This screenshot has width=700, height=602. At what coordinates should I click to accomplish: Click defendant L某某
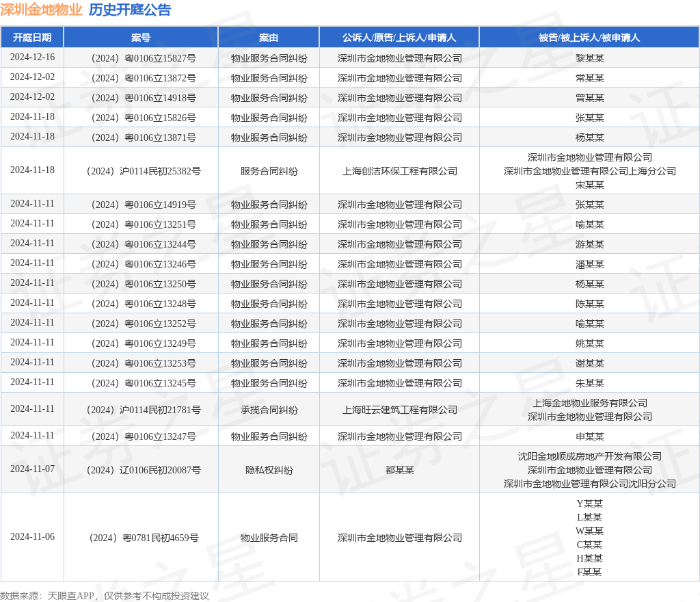(x=590, y=517)
